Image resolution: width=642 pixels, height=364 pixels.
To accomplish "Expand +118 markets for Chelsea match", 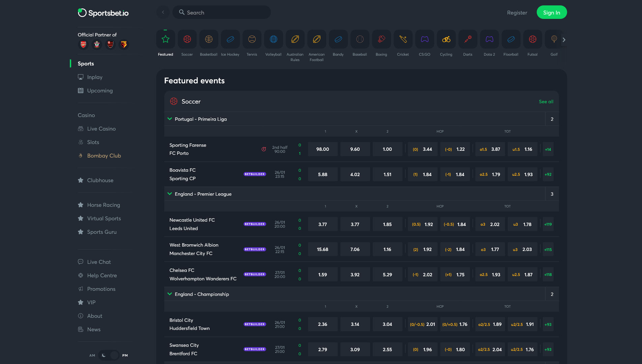I will pos(548,275).
